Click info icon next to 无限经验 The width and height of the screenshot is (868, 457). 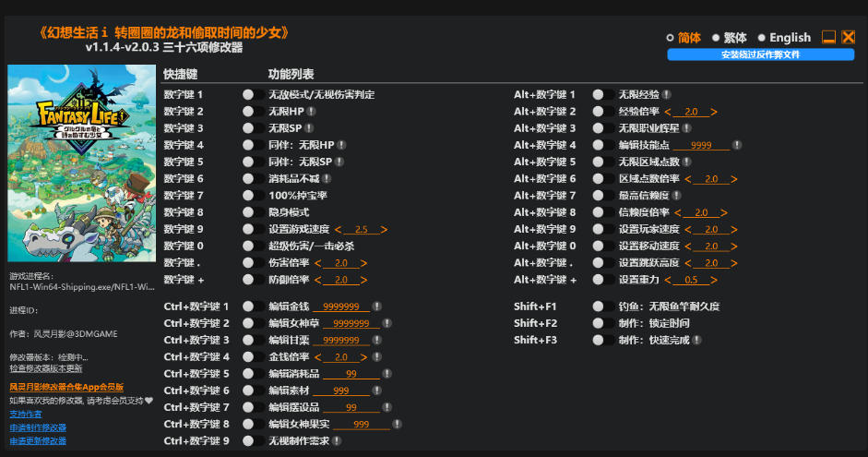[x=667, y=95]
